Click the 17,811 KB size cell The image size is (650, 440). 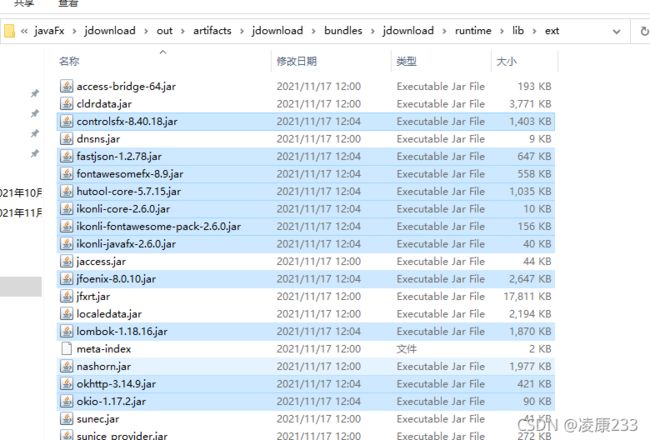527,297
